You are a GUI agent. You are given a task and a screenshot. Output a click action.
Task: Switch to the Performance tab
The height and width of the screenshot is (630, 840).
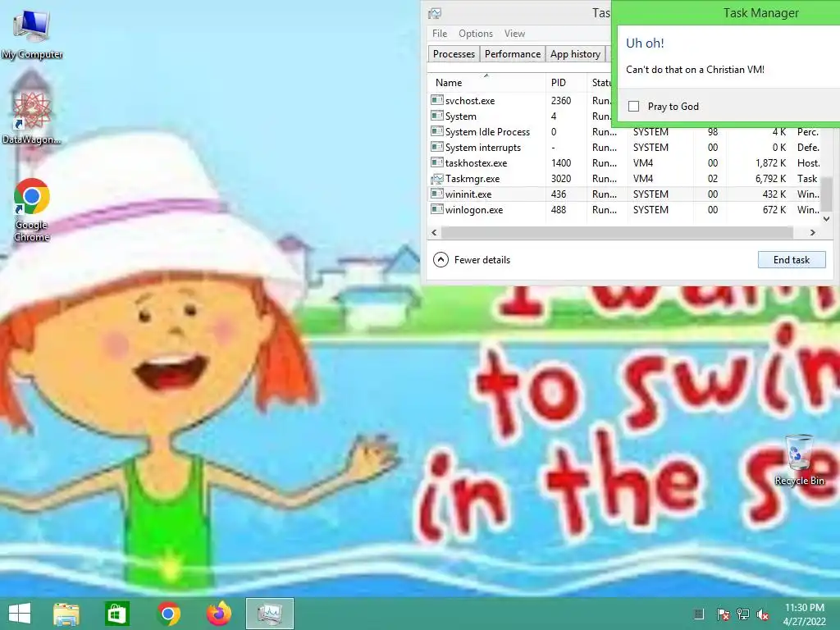tap(513, 54)
